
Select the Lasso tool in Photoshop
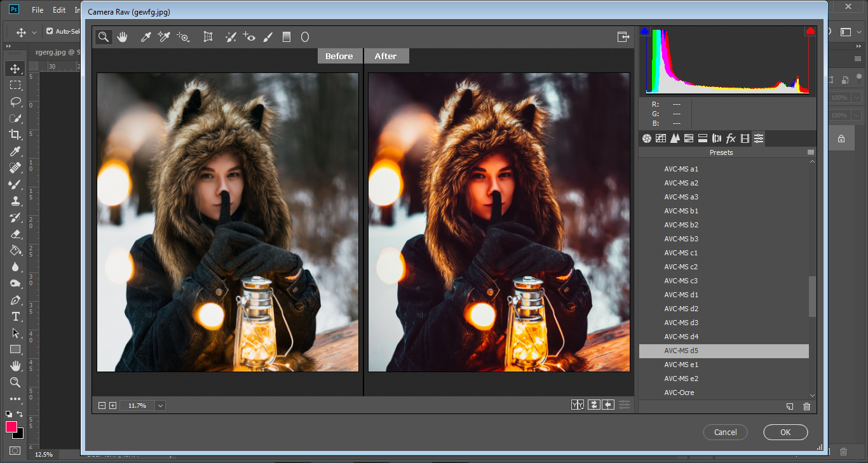click(15, 102)
